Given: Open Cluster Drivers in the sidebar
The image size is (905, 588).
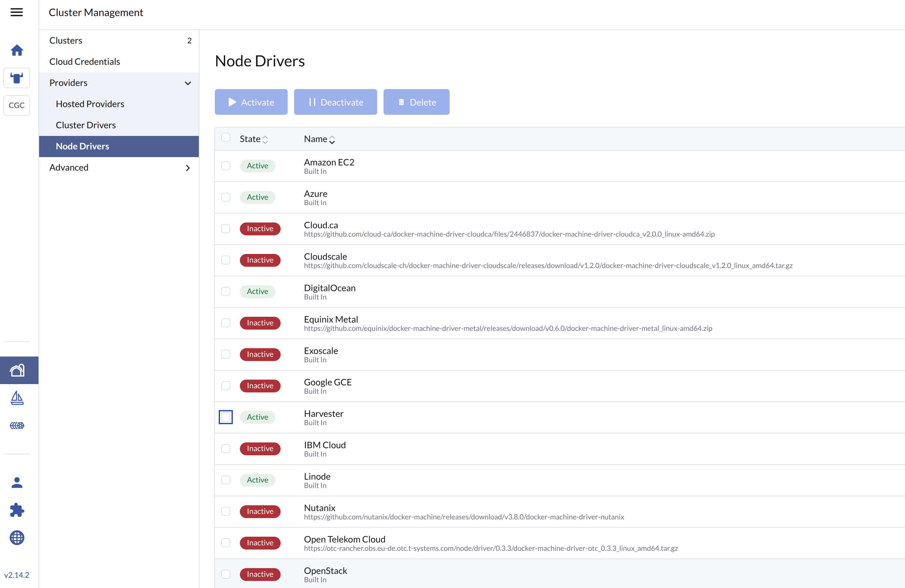Looking at the screenshot, I should 119,125.
